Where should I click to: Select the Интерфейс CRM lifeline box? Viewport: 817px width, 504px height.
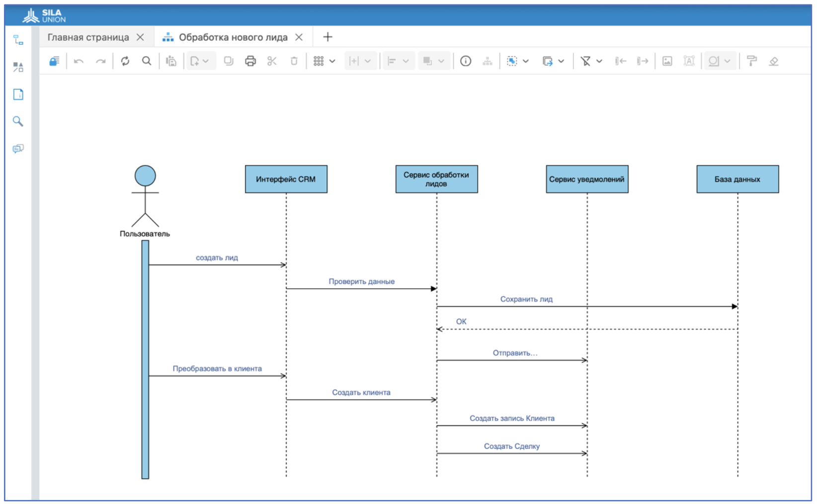(x=286, y=179)
